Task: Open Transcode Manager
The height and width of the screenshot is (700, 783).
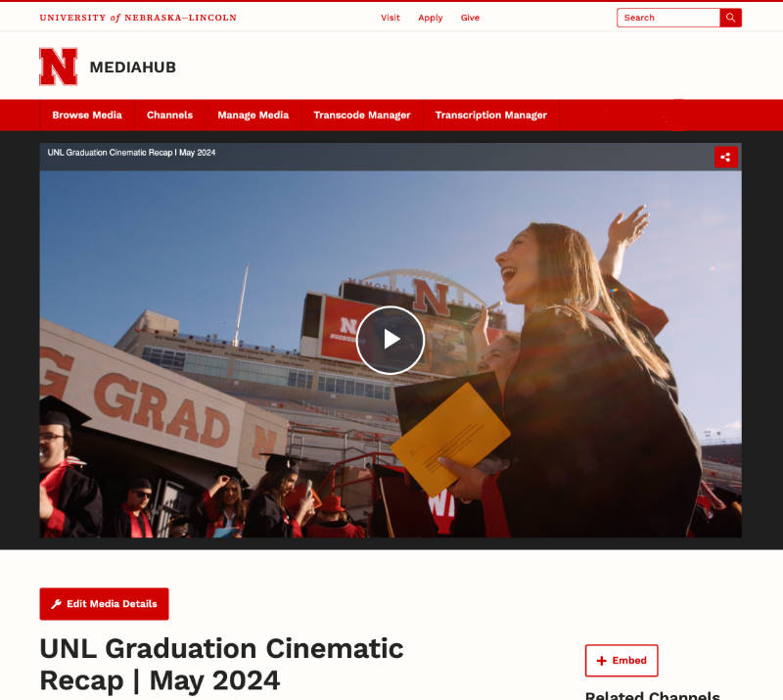Action: pos(361,115)
